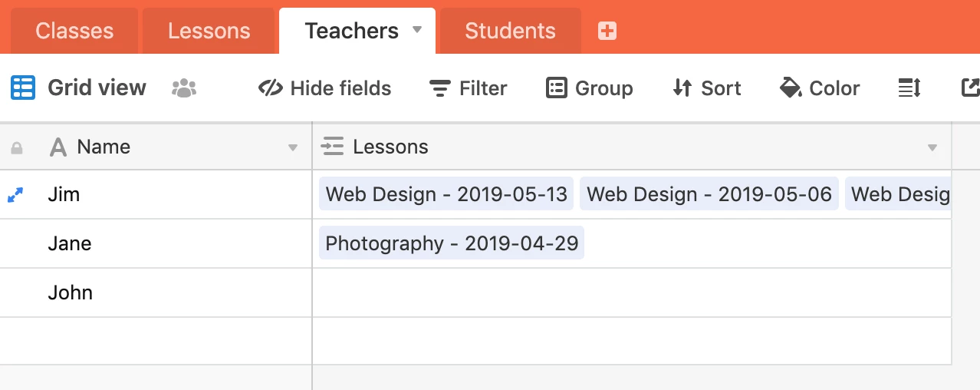The image size is (980, 390).
Task: Open the Lessons table tab
Action: click(209, 31)
